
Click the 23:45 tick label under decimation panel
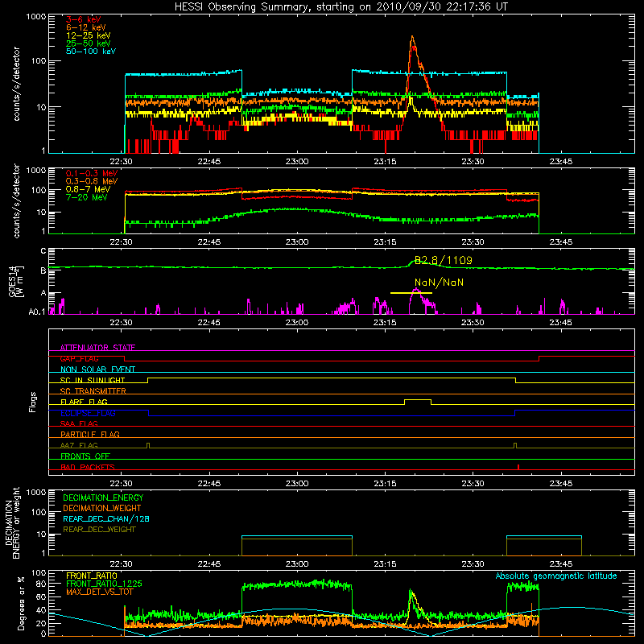click(x=560, y=564)
